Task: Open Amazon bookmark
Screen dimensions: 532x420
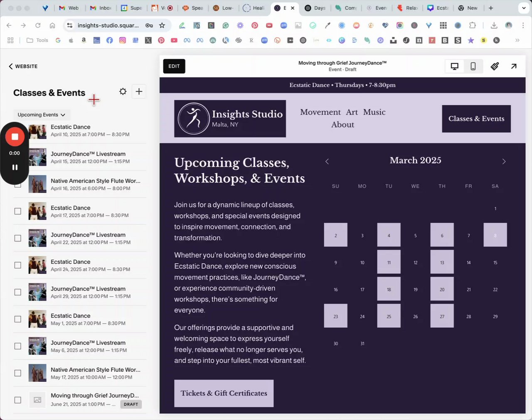Action: coord(84,40)
